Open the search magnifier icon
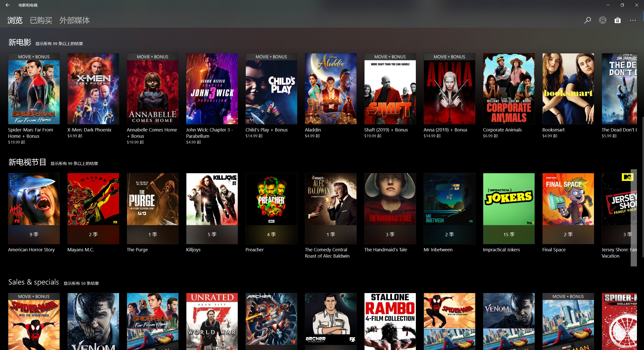 (x=587, y=20)
